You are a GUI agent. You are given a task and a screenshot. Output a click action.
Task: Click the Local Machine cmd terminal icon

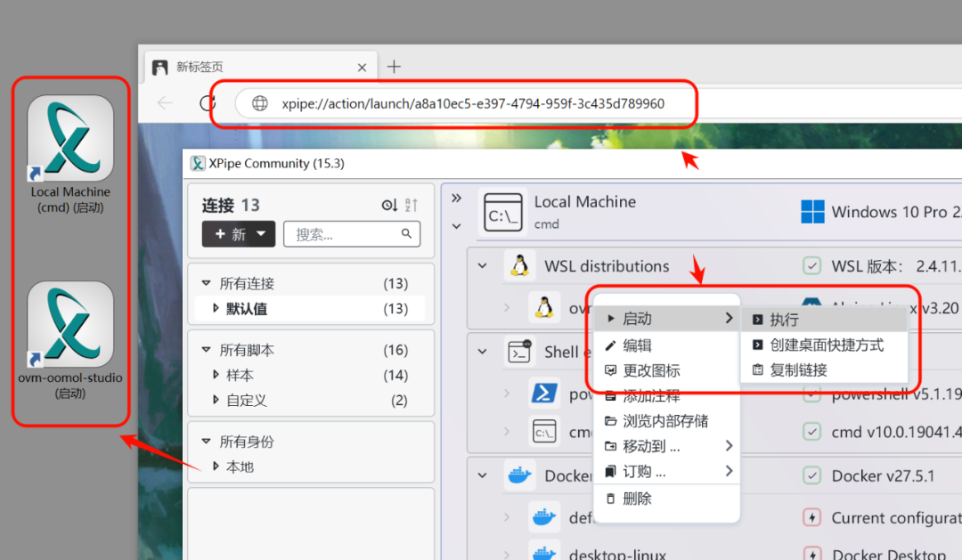[x=503, y=212]
